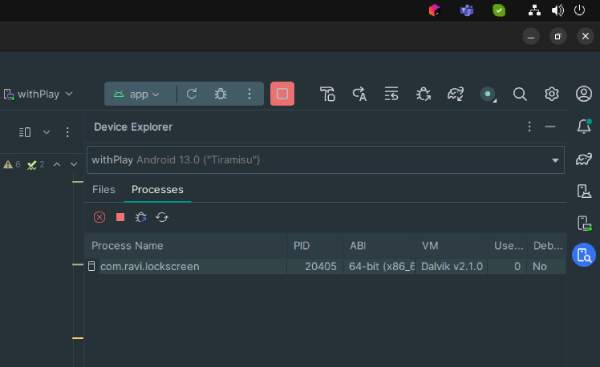Open editor tab options kebab menu
Image resolution: width=600 pixels, height=367 pixels.
coord(67,132)
